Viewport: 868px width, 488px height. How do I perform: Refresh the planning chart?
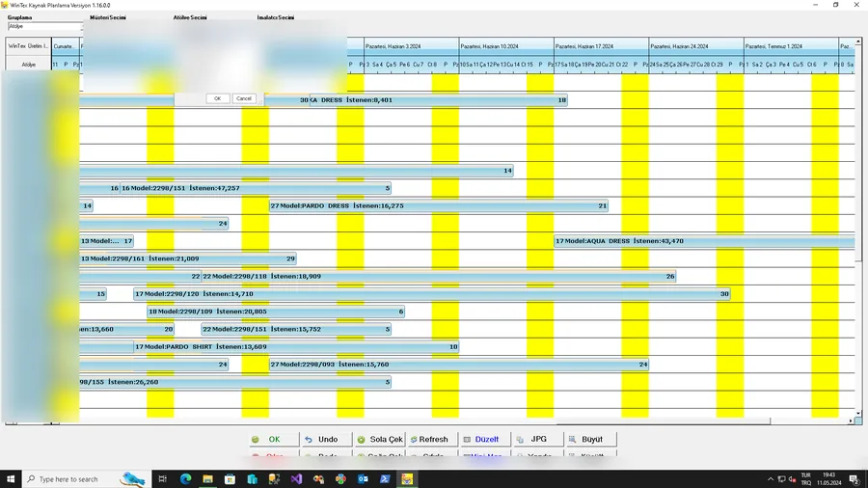[433, 440]
